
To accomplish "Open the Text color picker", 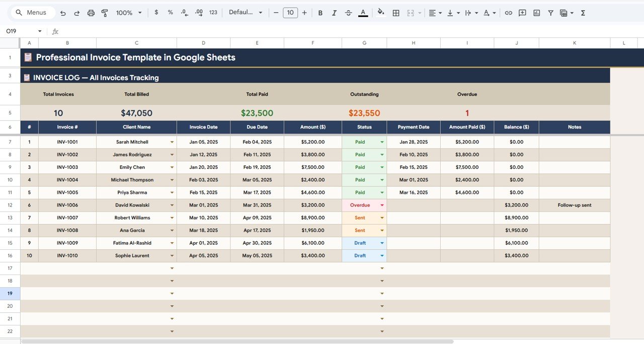I will (x=363, y=13).
